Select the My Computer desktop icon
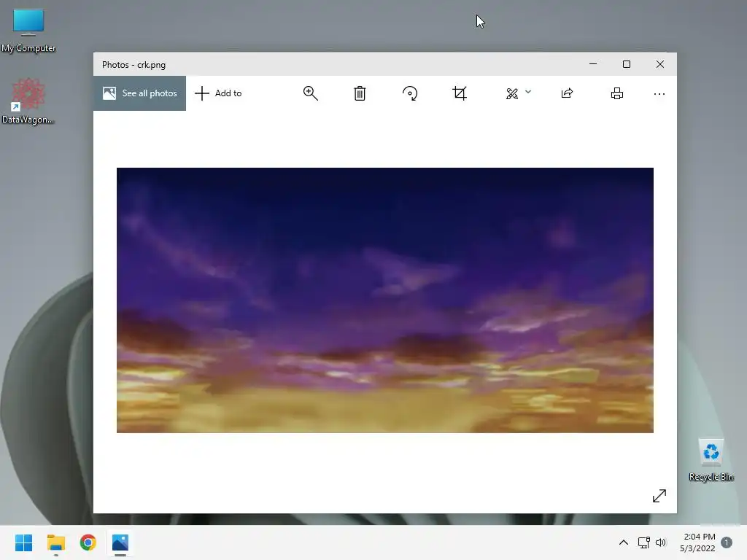 [x=28, y=31]
